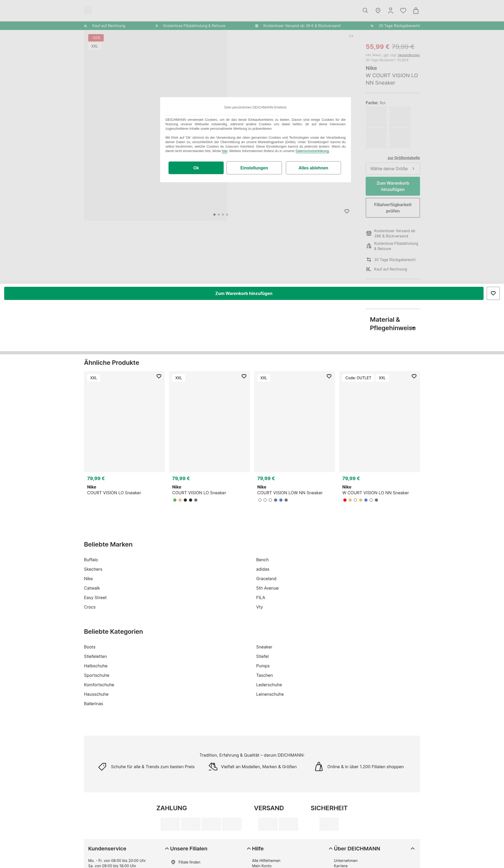Select the fourth image carousel dot
The height and width of the screenshot is (868, 504).
(227, 214)
